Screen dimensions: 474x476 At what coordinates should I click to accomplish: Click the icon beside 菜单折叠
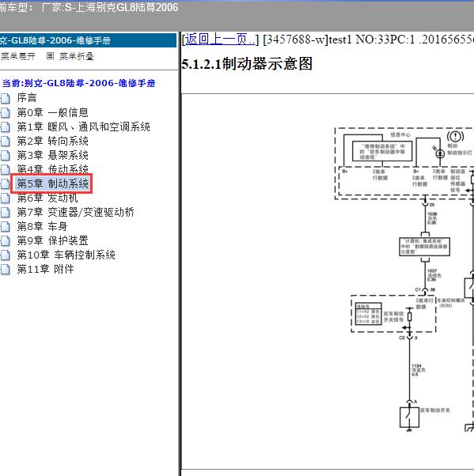pyautogui.click(x=50, y=56)
